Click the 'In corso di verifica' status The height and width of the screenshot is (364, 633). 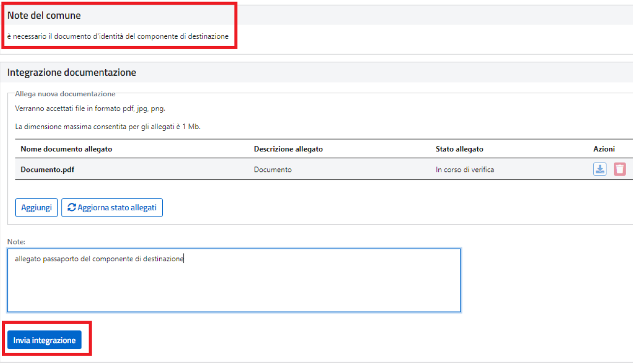(465, 169)
